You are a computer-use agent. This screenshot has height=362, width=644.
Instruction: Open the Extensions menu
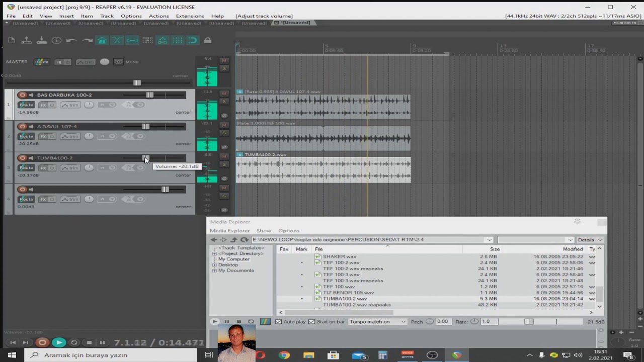(x=190, y=16)
